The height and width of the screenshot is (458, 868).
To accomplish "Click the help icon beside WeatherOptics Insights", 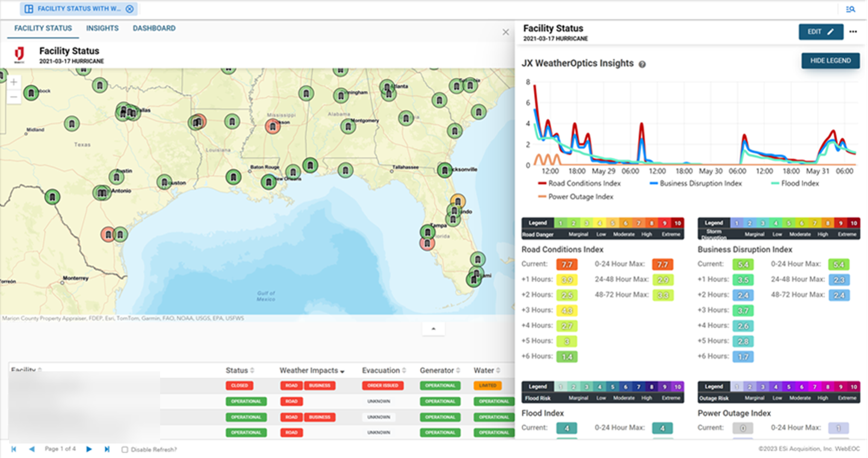I will [x=642, y=64].
